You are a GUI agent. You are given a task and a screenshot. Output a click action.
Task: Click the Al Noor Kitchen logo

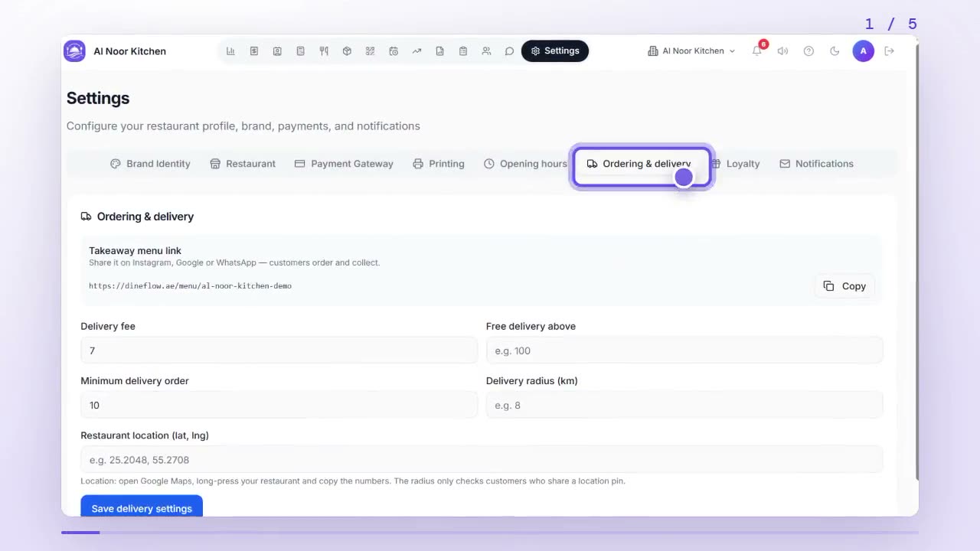pyautogui.click(x=74, y=51)
